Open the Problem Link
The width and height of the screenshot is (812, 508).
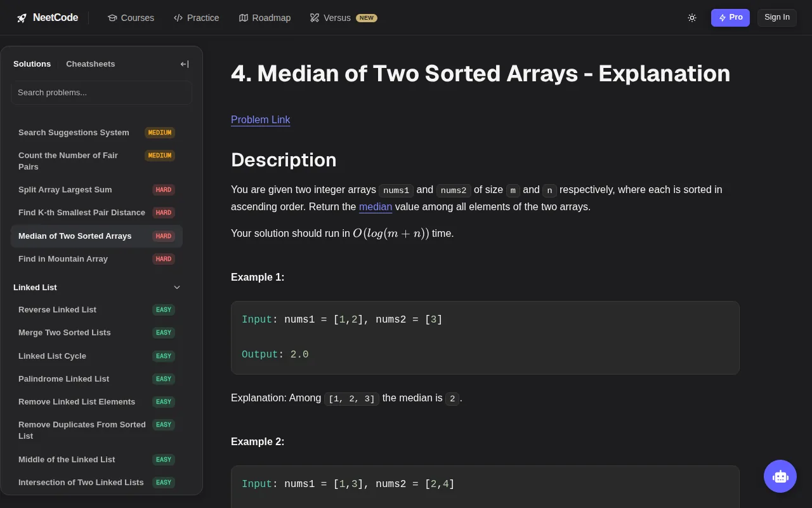coord(261,120)
